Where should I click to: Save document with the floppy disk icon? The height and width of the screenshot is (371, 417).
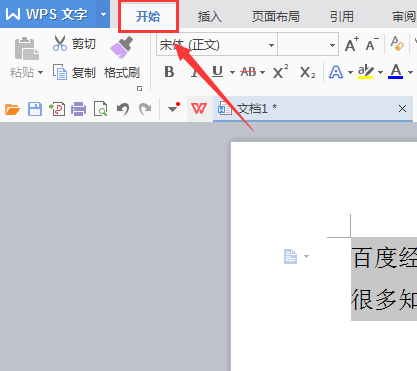pyautogui.click(x=35, y=109)
